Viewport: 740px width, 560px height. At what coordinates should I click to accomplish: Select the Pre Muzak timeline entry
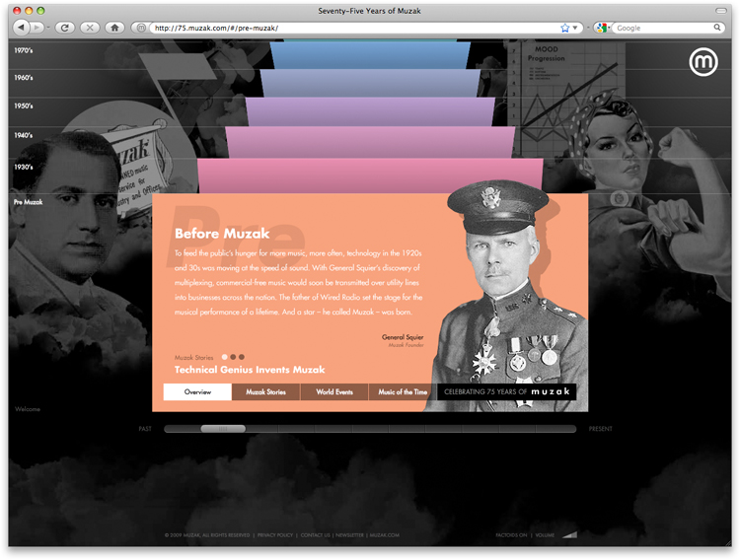click(28, 202)
